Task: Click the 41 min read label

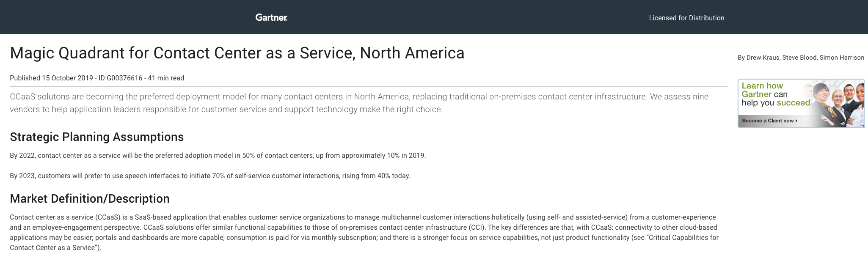Action: [x=166, y=78]
